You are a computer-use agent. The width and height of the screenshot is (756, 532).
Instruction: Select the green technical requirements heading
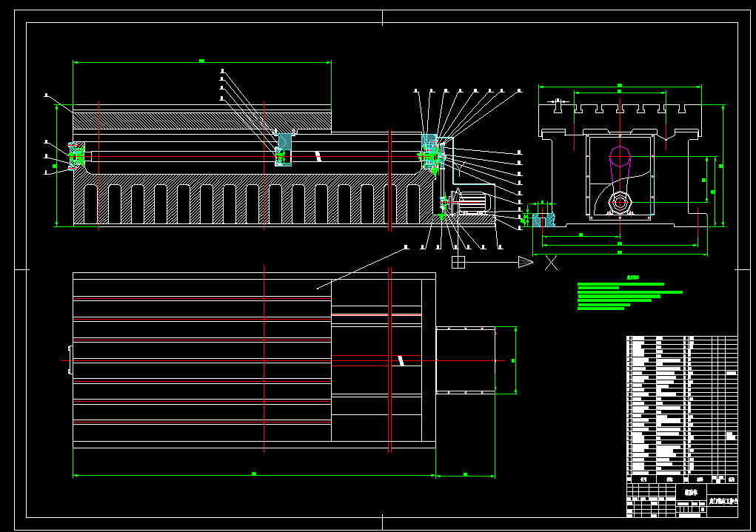pyautogui.click(x=632, y=277)
